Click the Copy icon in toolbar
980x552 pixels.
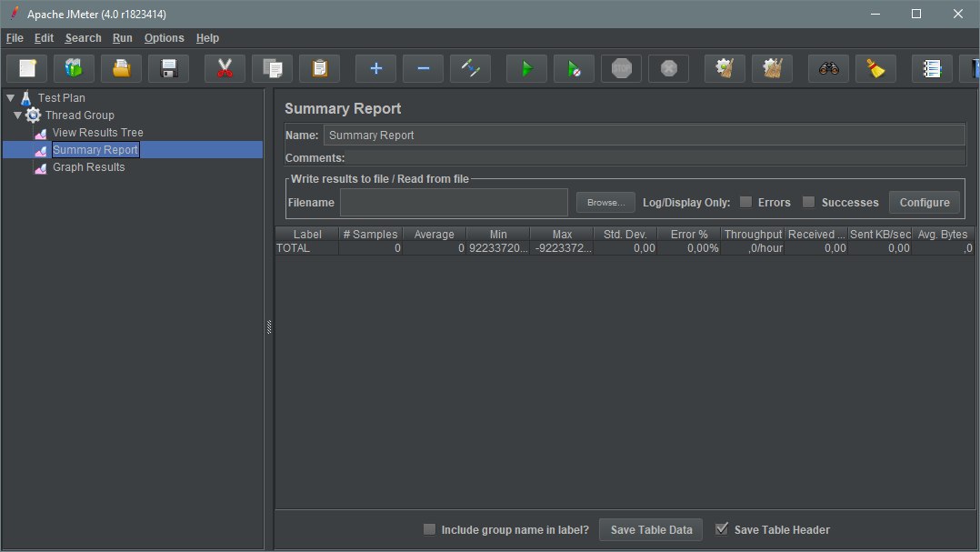pyautogui.click(x=273, y=68)
